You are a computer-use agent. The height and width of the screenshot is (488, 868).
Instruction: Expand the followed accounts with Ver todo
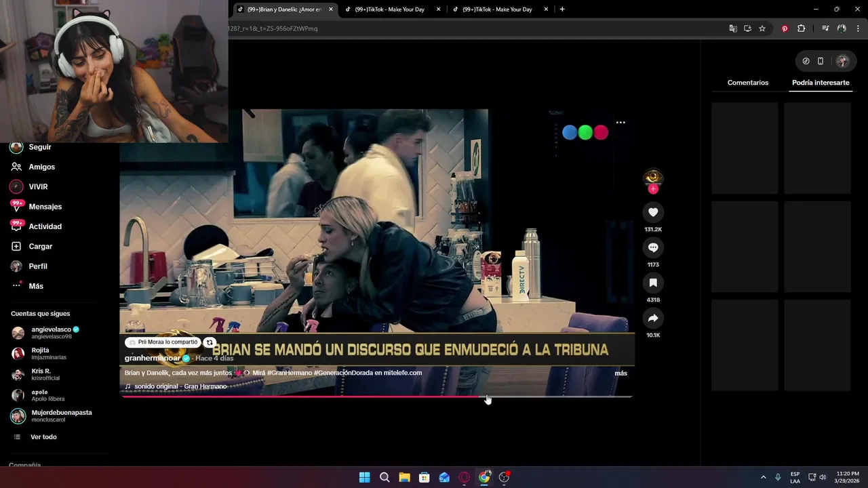(43, 437)
